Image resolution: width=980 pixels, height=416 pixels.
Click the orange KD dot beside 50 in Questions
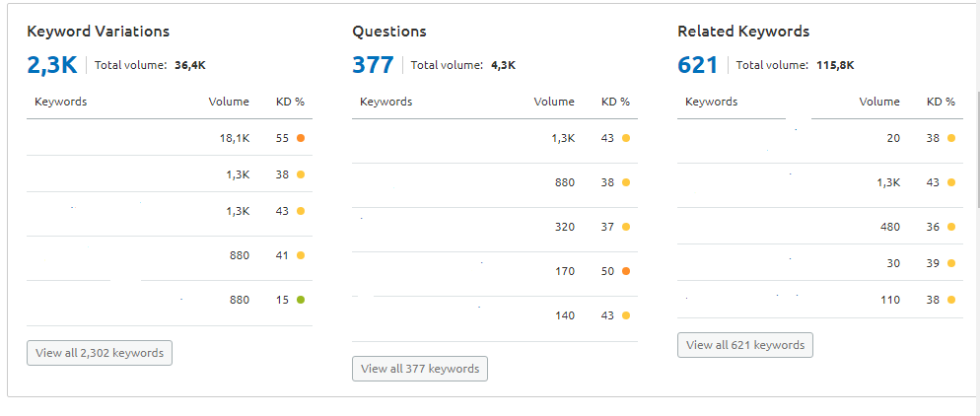[626, 271]
